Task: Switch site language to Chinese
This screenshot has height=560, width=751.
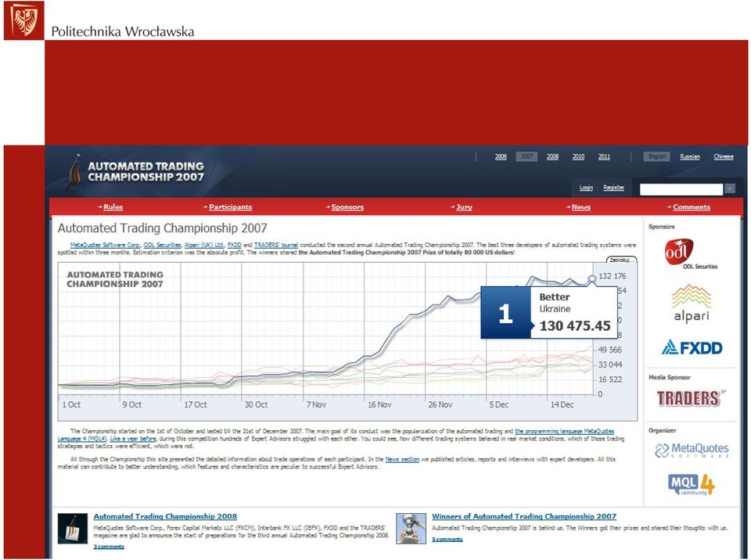Action: click(723, 156)
